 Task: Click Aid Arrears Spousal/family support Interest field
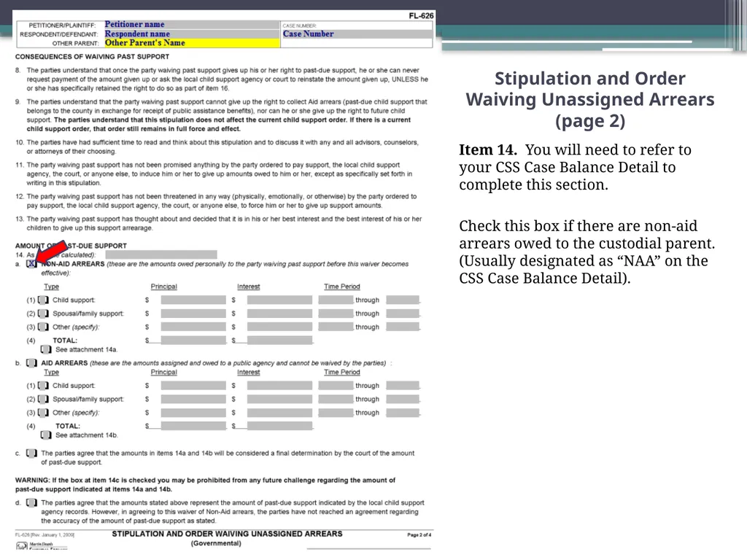279,399
